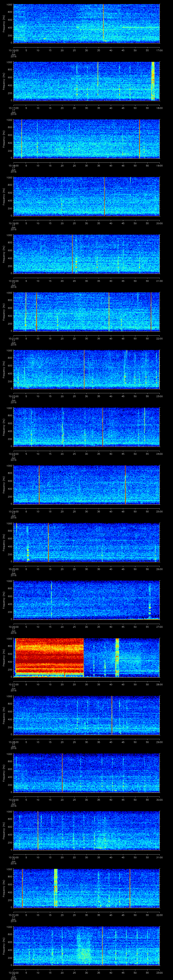
Task: Click the "10:31:00" time label
Action: click(14, 915)
